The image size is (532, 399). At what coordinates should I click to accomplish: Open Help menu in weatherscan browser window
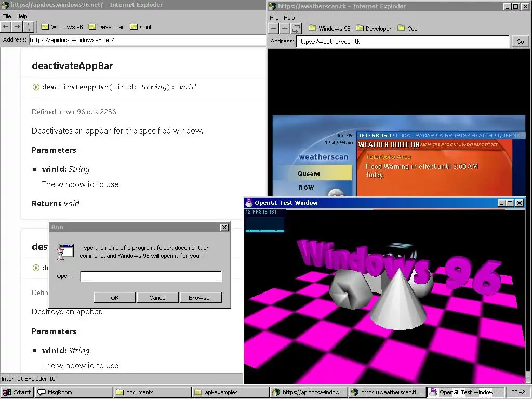[289, 18]
